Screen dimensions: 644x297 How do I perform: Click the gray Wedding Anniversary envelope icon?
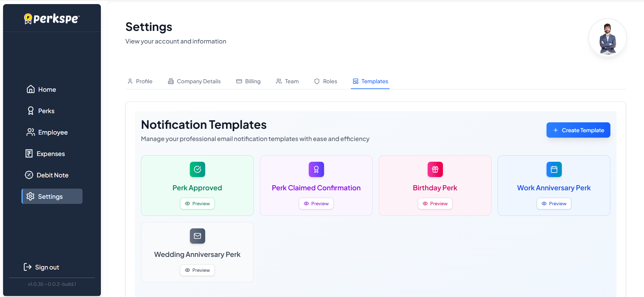coord(197,236)
